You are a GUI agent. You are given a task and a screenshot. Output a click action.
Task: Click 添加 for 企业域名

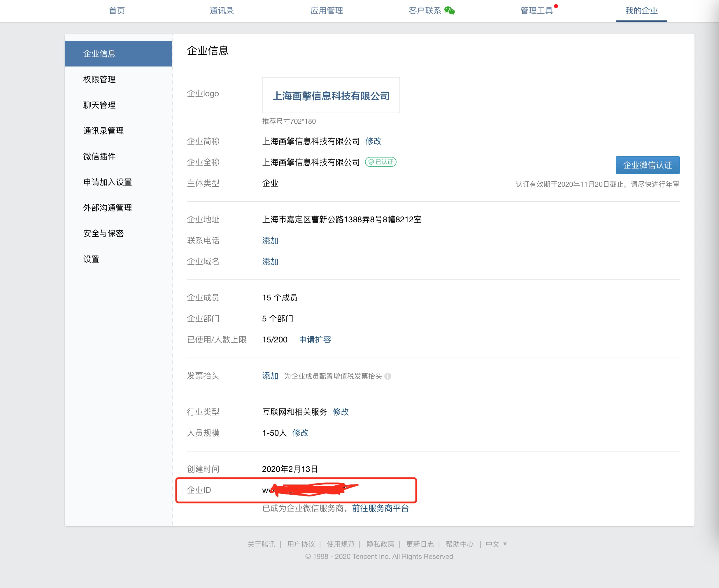(x=270, y=262)
